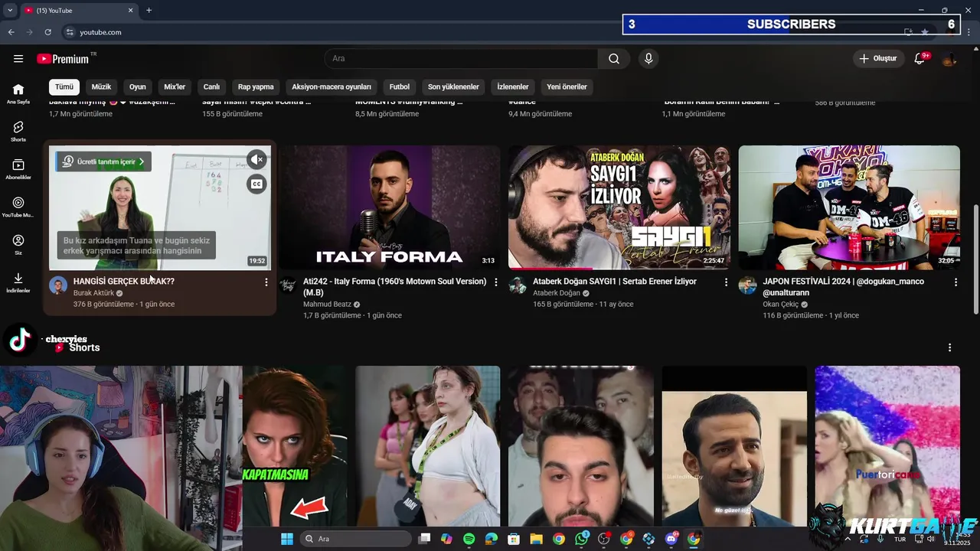Select the Tümü filter chip
Screen dimensions: 980x551
pos(64,86)
